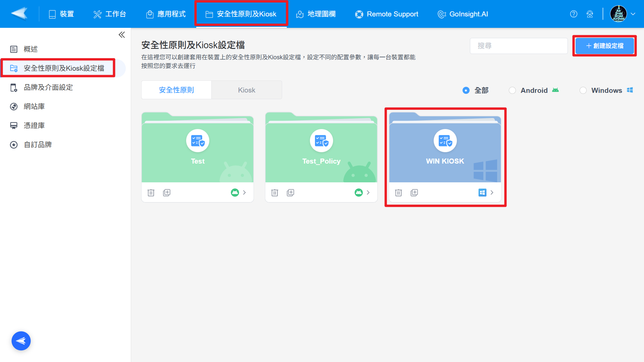The width and height of the screenshot is (644, 362).
Task: Select the Windows platform radio button
Action: [x=583, y=90]
